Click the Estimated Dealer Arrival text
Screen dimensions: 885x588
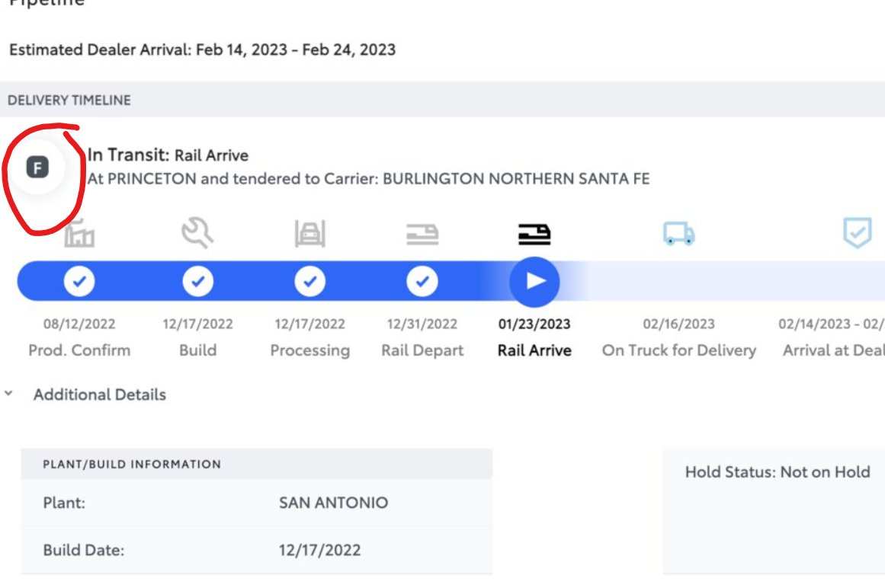202,50
